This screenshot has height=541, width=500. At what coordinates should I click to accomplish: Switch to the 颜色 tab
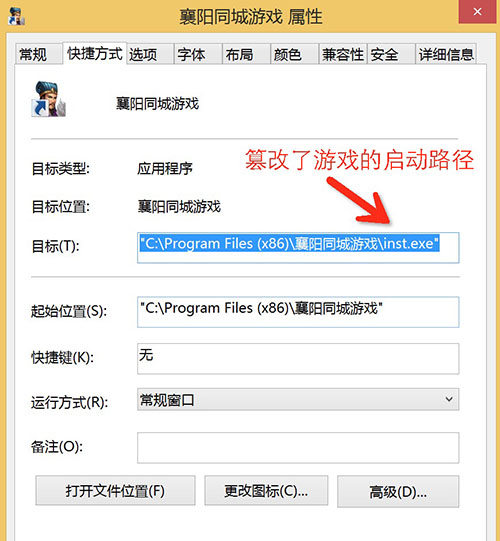[294, 55]
